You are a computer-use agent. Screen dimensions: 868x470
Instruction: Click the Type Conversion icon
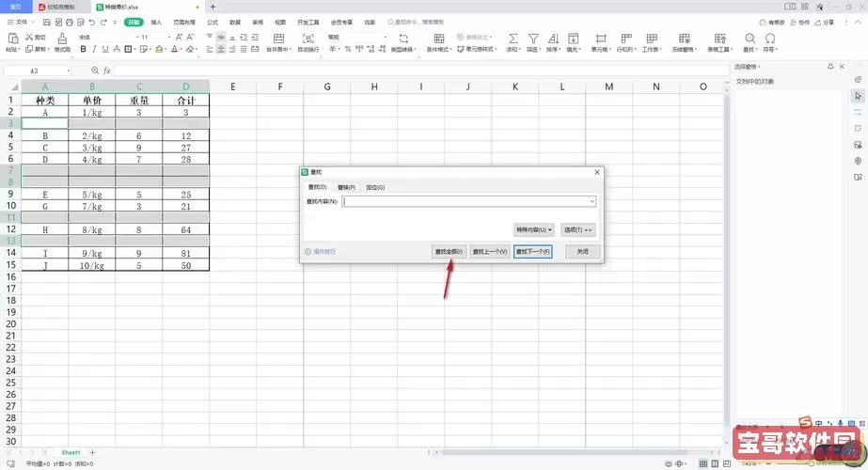[x=403, y=39]
